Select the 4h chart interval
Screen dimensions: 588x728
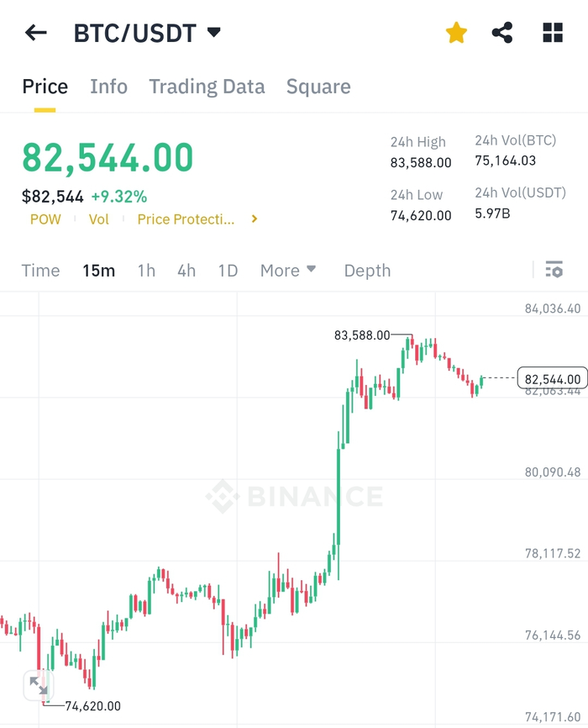(186, 270)
